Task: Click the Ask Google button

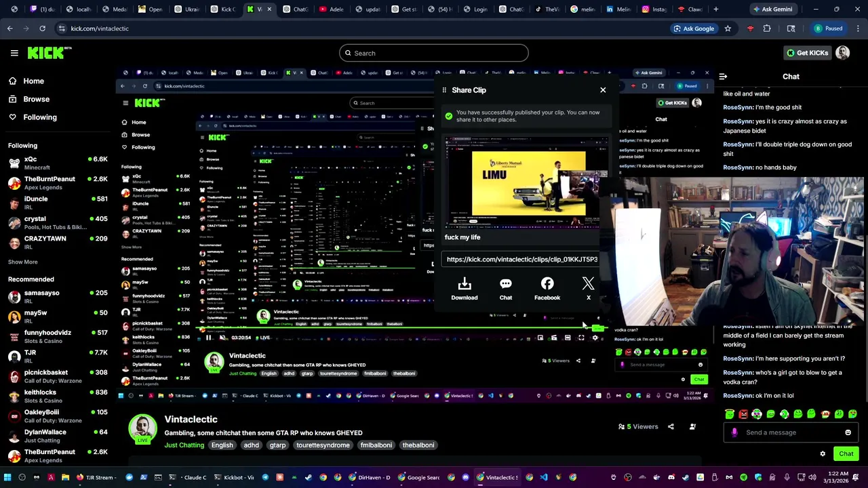Action: pos(694,28)
